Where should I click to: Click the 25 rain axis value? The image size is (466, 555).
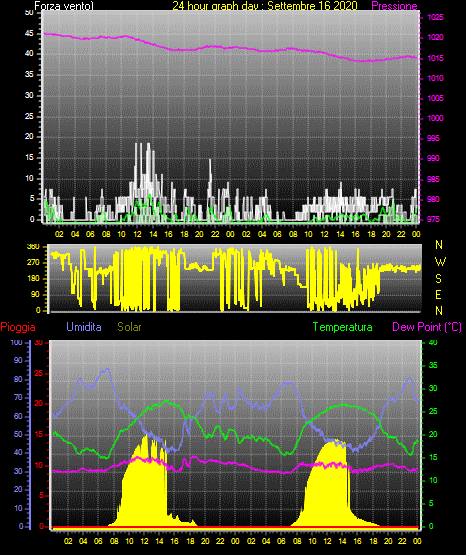point(39,373)
